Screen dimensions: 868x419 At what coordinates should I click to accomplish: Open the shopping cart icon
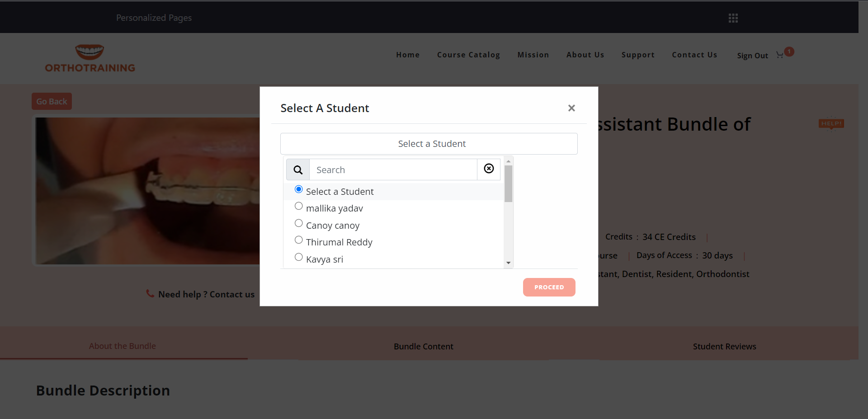[780, 55]
